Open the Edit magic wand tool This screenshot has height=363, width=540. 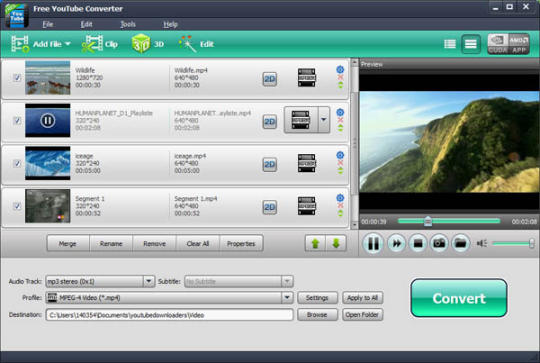[187, 44]
